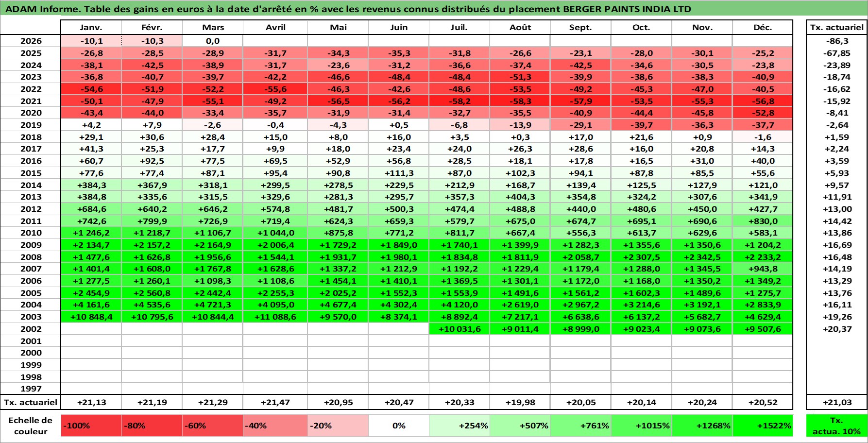
Task: Select the -60% color scale swatch
Action: coord(212,426)
